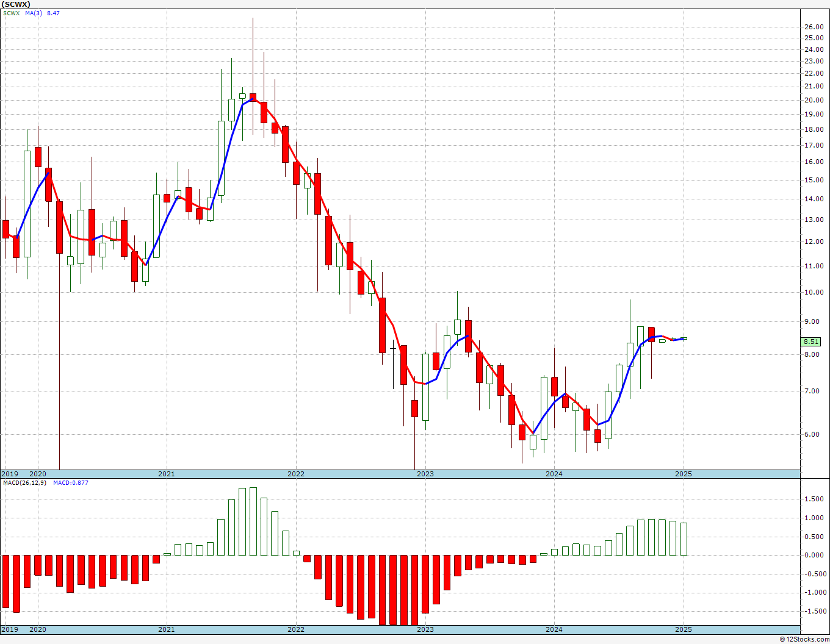Select the SCWX legend label
830x644 pixels.
coord(11,13)
